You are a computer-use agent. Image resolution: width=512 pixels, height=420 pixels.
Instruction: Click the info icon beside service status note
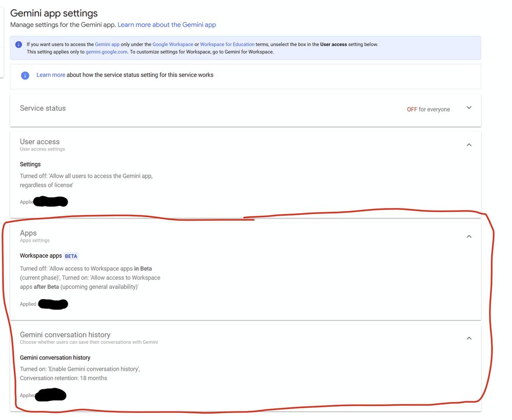(x=25, y=75)
